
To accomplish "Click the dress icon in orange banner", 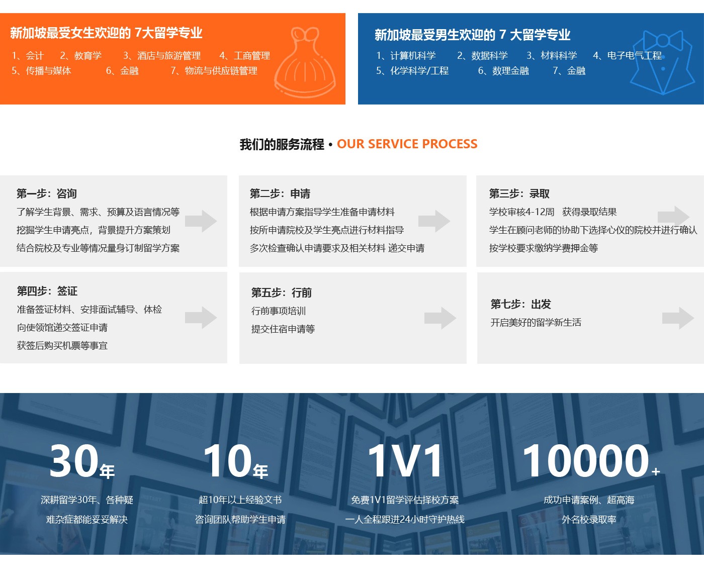I will pos(306,63).
